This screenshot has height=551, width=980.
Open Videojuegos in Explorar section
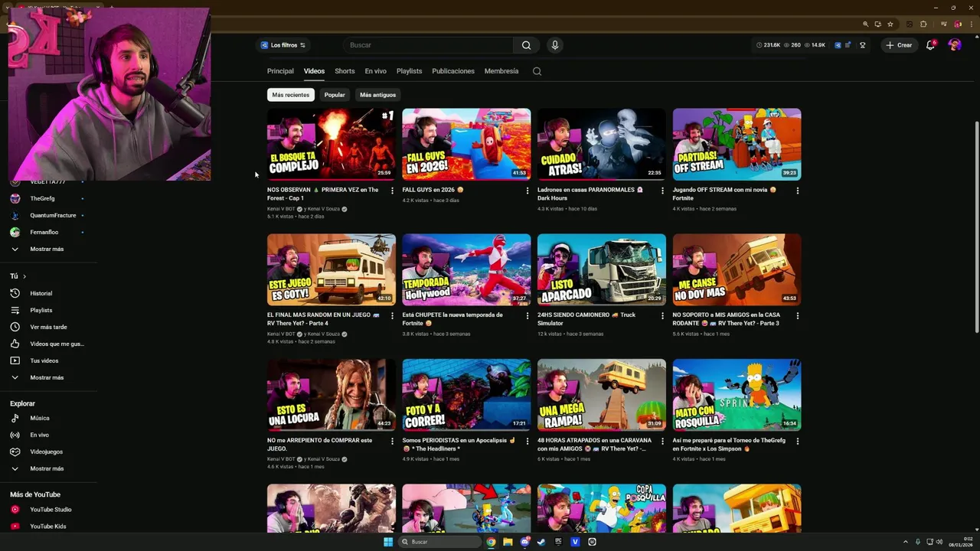tap(47, 452)
